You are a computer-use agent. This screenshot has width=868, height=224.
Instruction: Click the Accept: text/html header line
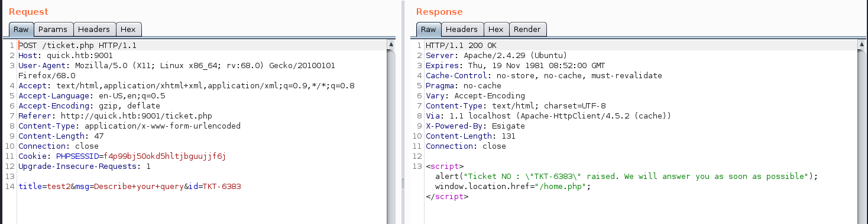click(x=186, y=85)
